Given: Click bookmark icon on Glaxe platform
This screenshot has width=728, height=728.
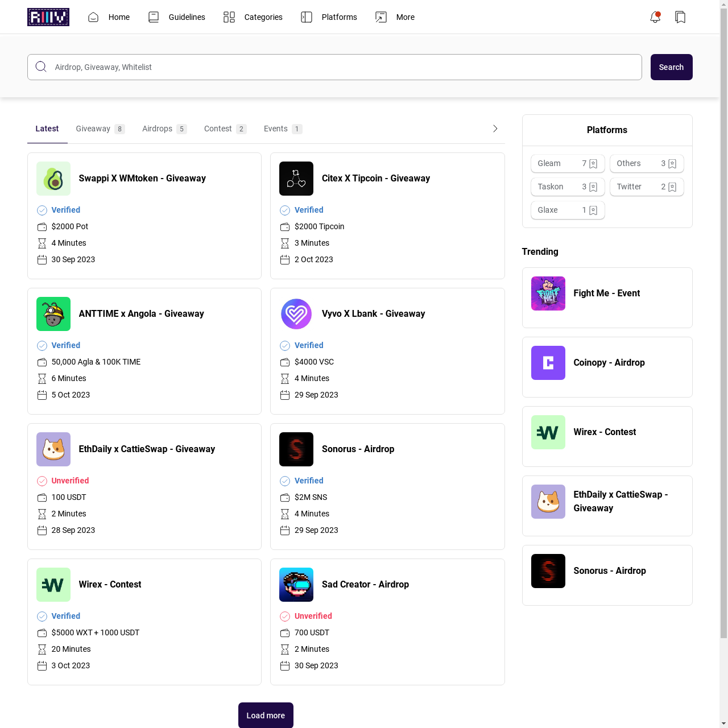Looking at the screenshot, I should pyautogui.click(x=593, y=210).
